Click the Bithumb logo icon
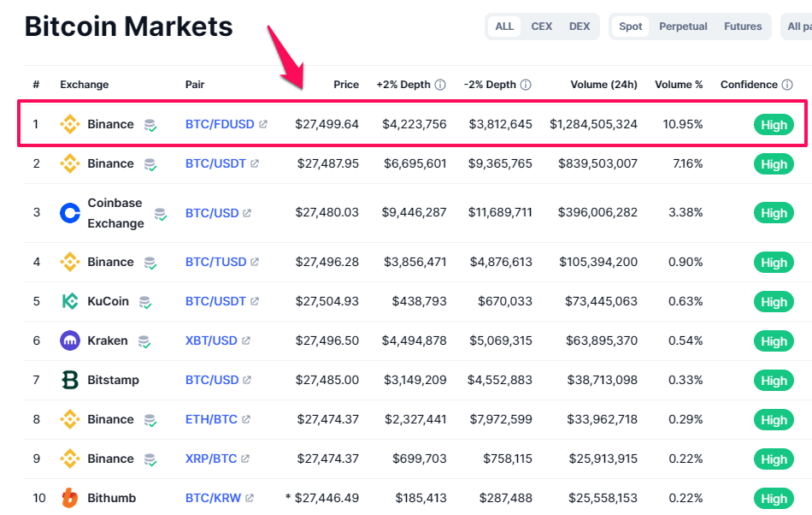812x515 pixels. pos(70,498)
